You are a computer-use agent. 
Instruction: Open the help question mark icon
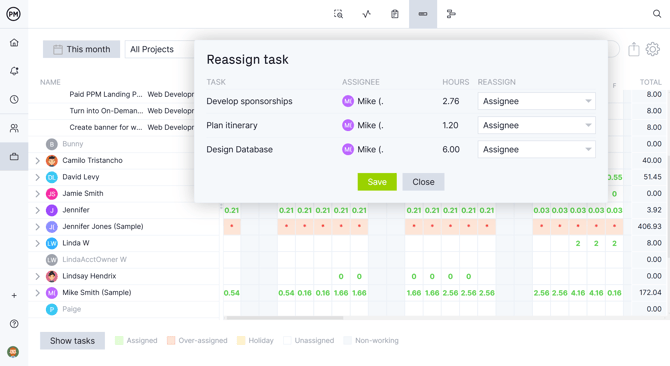(x=14, y=324)
